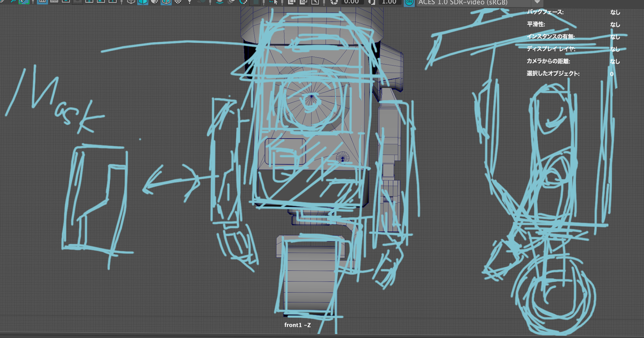Click the isolate select icon
Viewport: 644px width, 338px height.
[x=274, y=2]
